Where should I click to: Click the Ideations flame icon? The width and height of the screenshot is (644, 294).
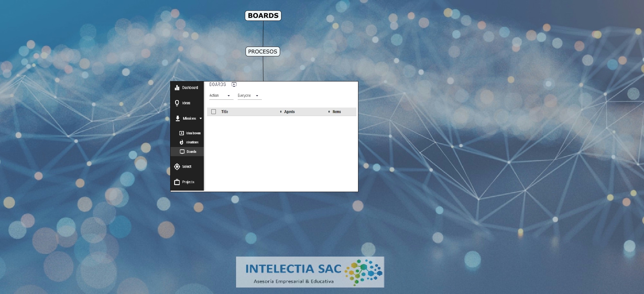click(x=182, y=142)
